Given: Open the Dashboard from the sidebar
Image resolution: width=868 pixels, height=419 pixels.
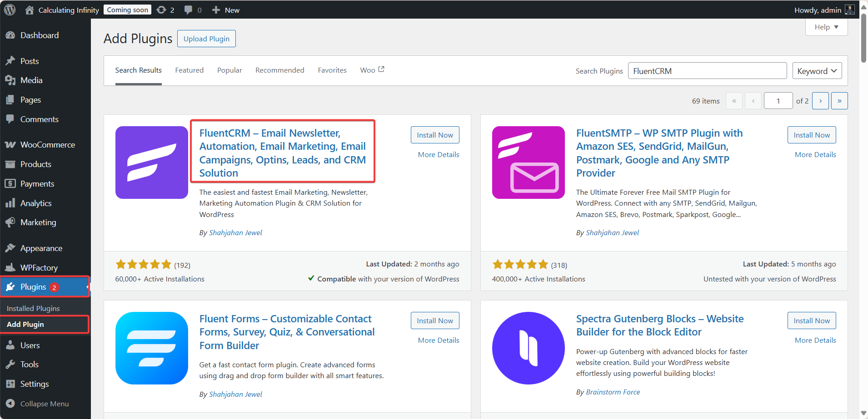Looking at the screenshot, I should (39, 35).
